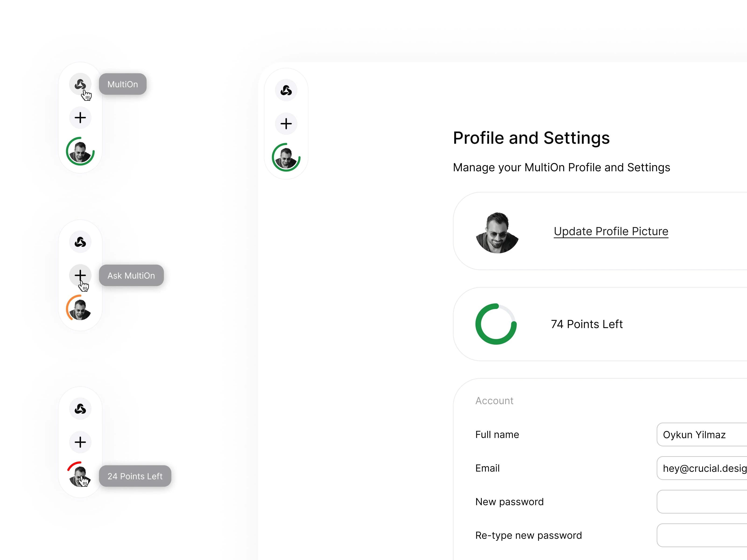
Task: Open MultiOn logo in main app sidebar
Action: pos(286,90)
